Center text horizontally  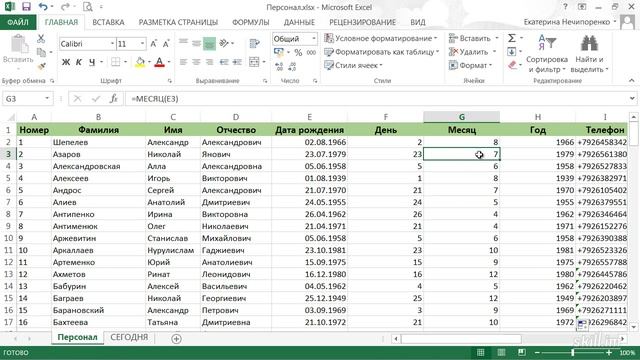tap(196, 62)
